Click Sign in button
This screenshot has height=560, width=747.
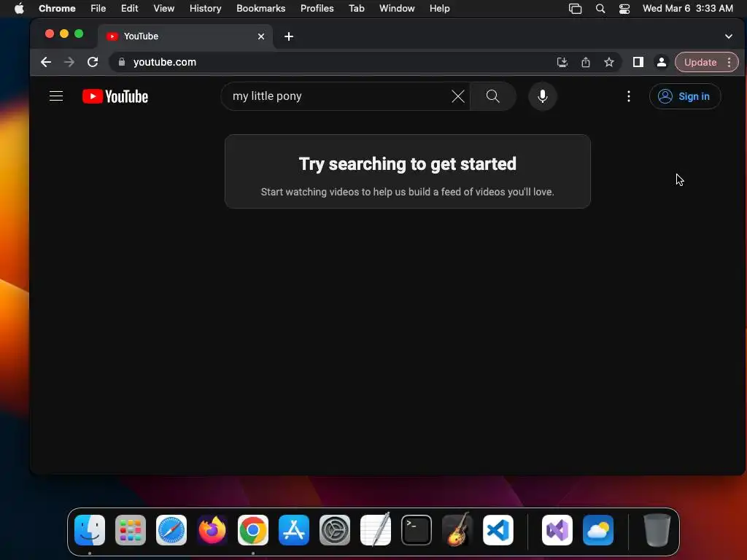tap(684, 96)
